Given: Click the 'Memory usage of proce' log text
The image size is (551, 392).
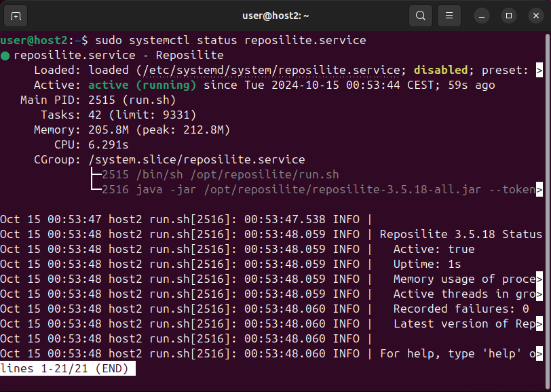Looking at the screenshot, I should 464,279.
